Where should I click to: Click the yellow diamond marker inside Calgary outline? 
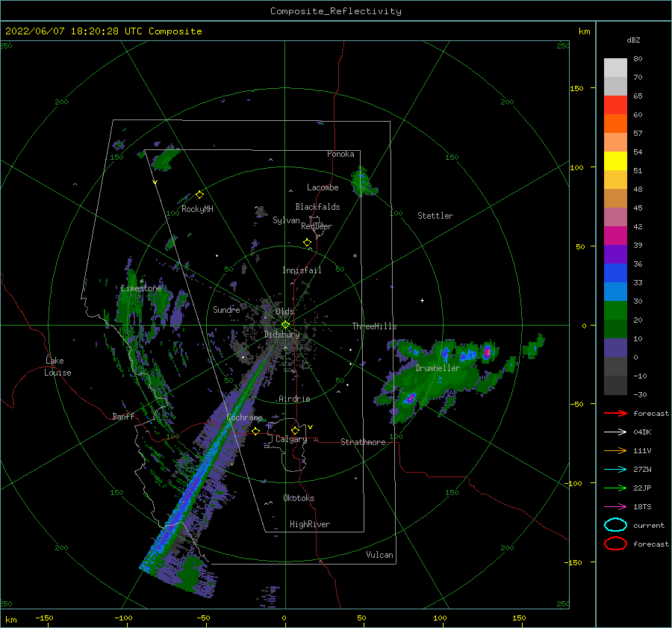click(295, 430)
